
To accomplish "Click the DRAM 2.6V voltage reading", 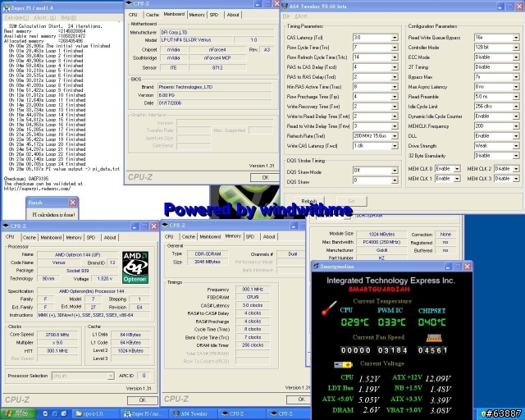I will coord(371,410).
